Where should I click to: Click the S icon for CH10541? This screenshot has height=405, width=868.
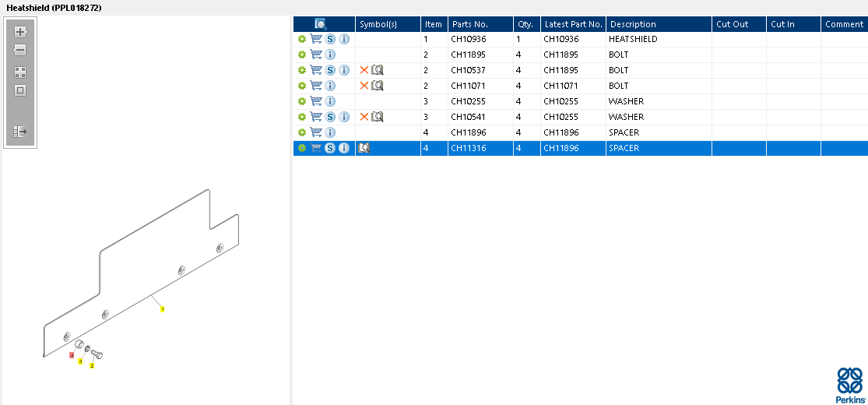(330, 116)
